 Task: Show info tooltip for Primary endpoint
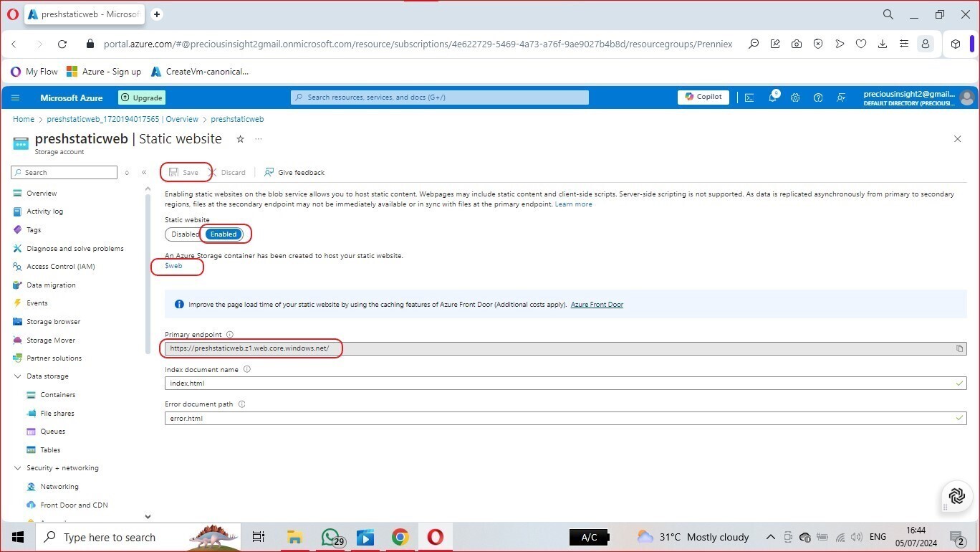[230, 335]
